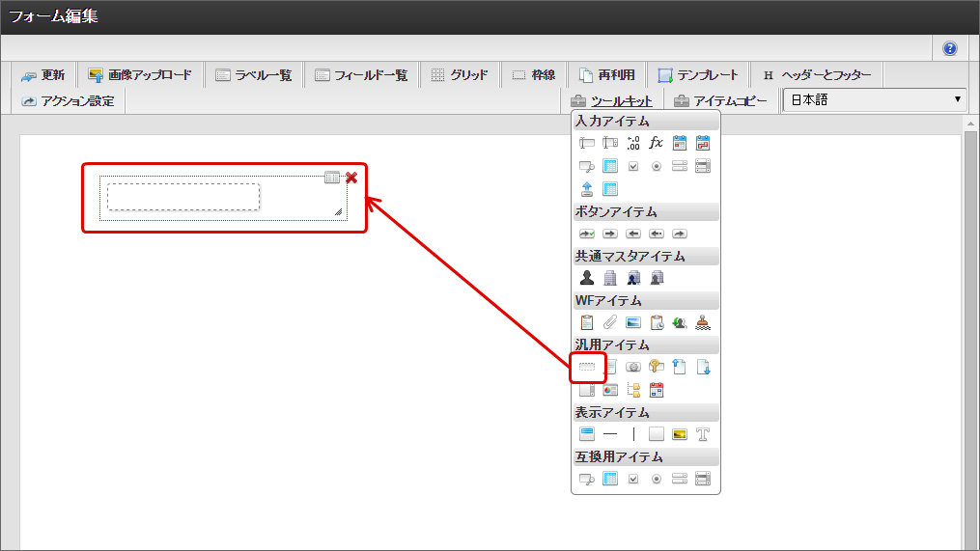980x551 pixels.
Task: Select the T label text item
Action: click(x=703, y=434)
